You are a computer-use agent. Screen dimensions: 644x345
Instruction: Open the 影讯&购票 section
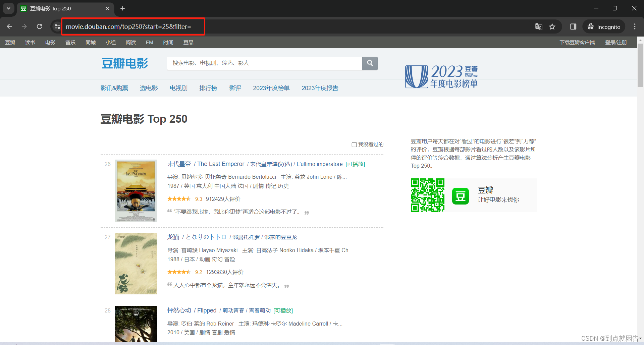click(114, 88)
